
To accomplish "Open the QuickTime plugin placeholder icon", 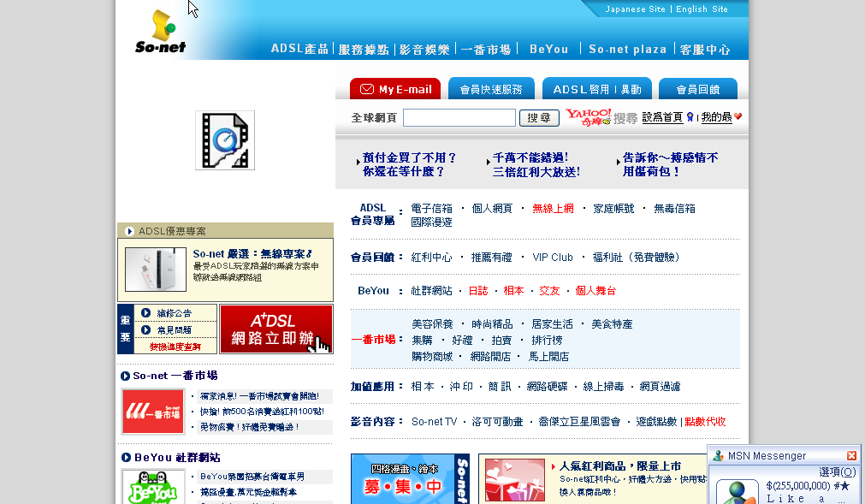I will pos(225,140).
